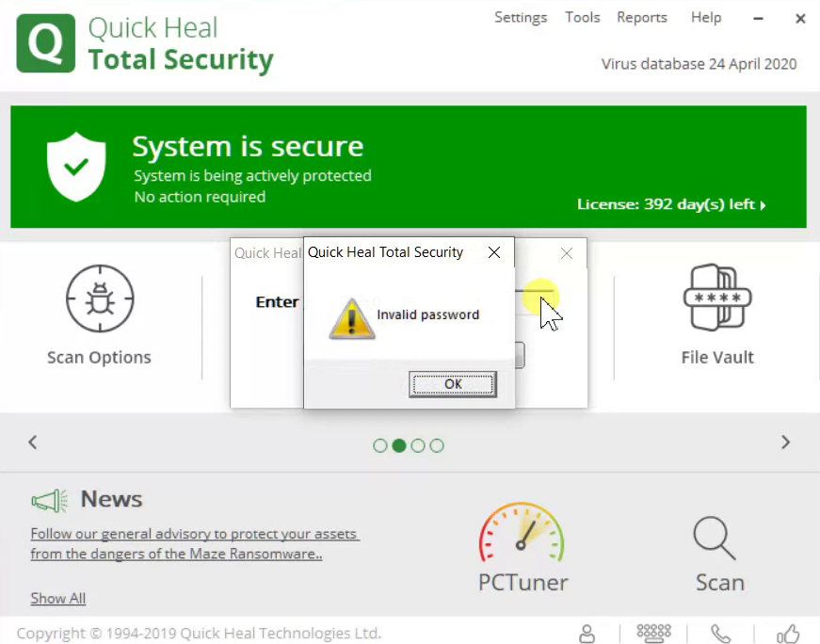Image resolution: width=820 pixels, height=644 pixels.
Task: Select the first carousel page dot
Action: 380,445
